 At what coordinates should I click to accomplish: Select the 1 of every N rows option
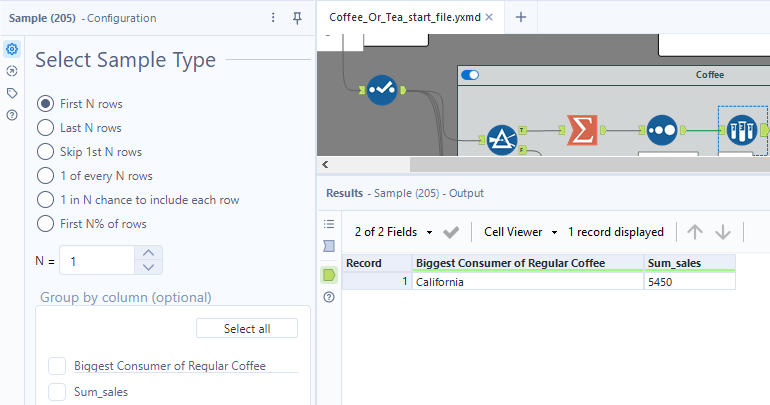45,176
